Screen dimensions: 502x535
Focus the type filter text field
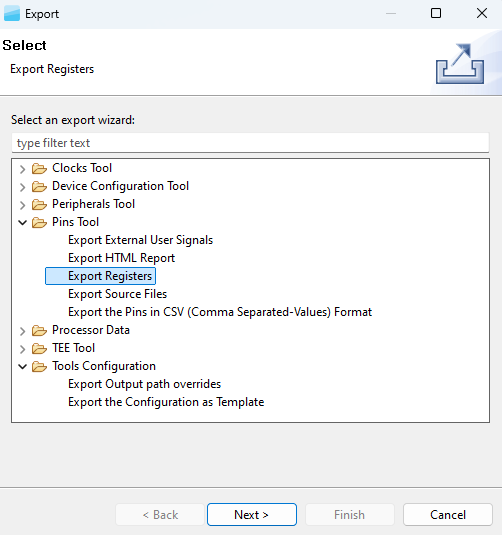[x=250, y=143]
